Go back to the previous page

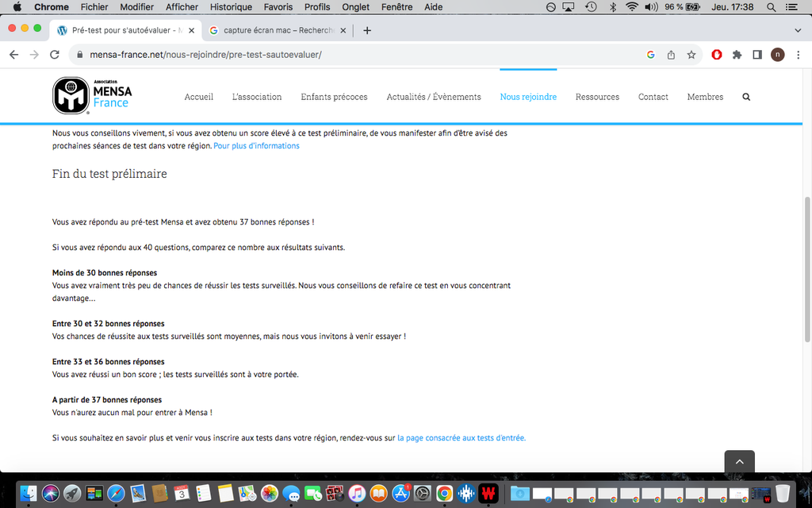pos(13,55)
